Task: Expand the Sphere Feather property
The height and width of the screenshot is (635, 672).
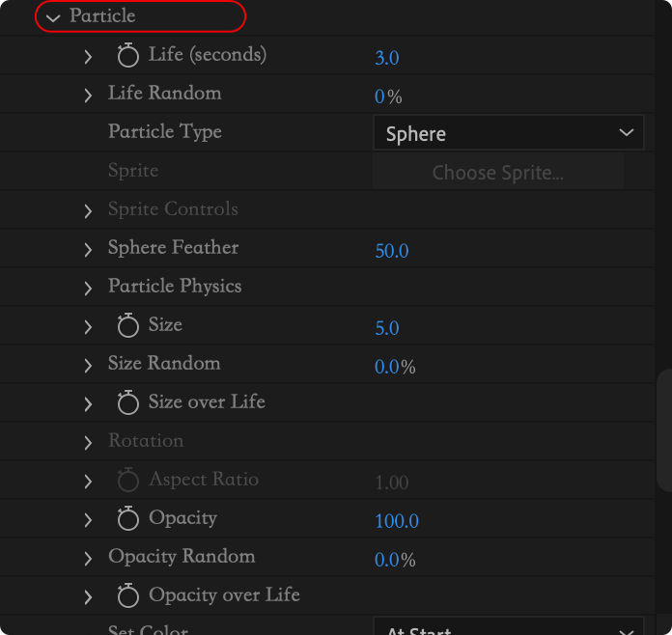Action: [88, 250]
